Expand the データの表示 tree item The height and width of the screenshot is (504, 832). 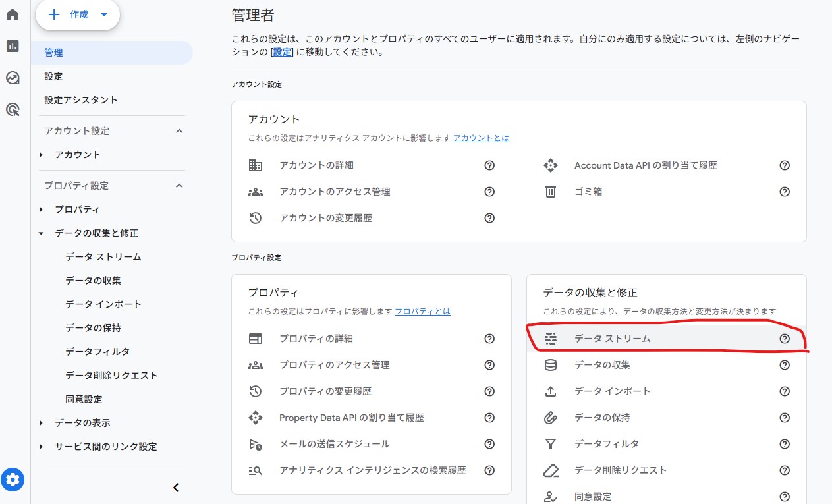(x=41, y=423)
